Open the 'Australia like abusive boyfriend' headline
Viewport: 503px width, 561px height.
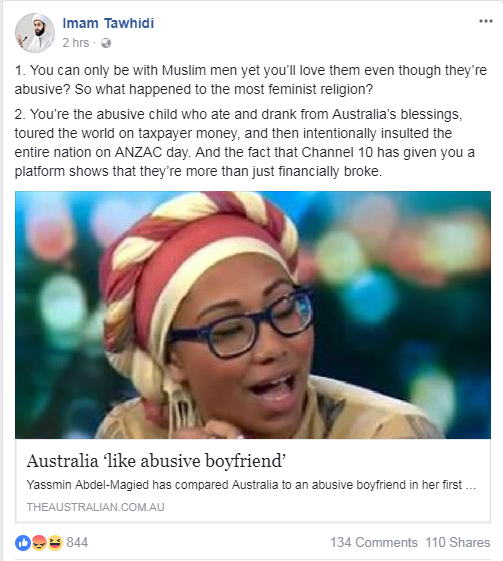pyautogui.click(x=156, y=461)
